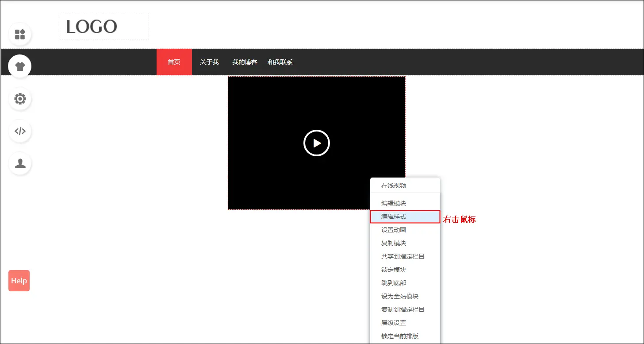The image size is (644, 344).
Task: Click the user account icon
Action: [20, 163]
